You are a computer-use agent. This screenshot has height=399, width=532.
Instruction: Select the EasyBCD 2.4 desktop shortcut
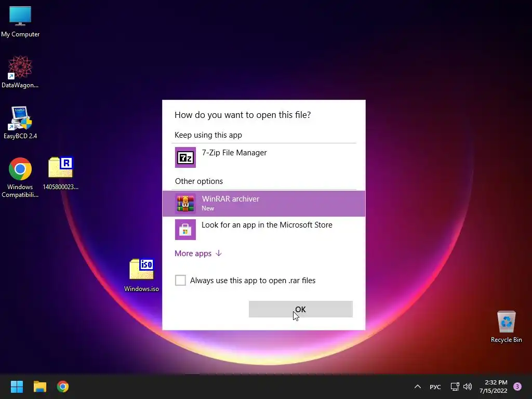coord(20,123)
